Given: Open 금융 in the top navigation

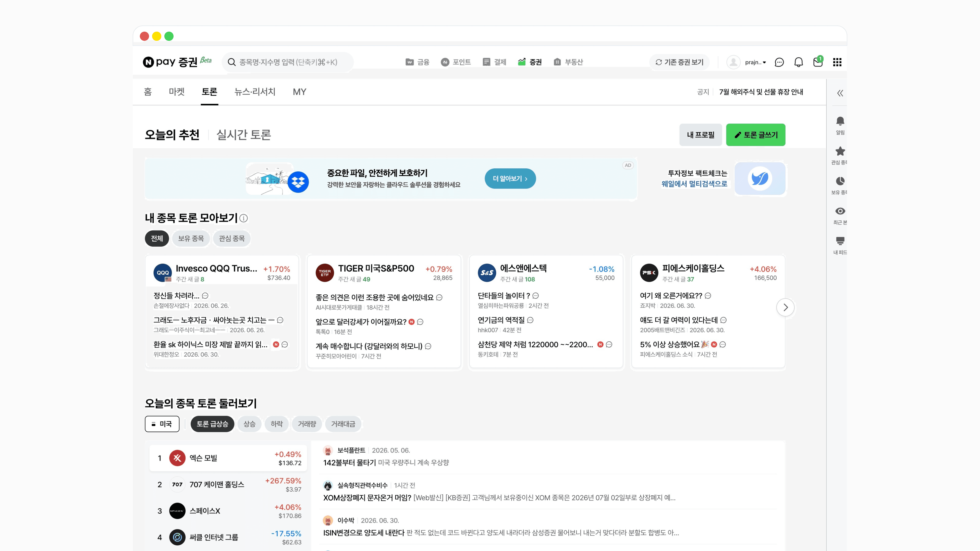Looking at the screenshot, I should point(417,62).
